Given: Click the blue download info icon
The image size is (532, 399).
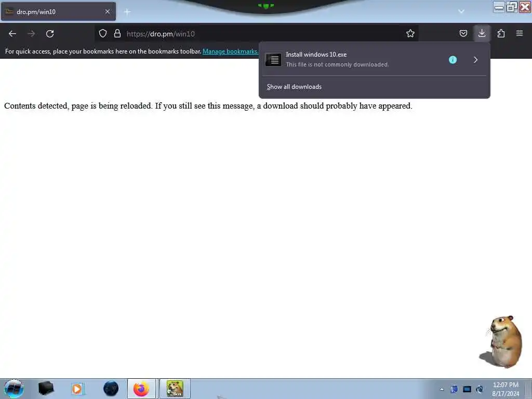Looking at the screenshot, I should click(x=453, y=60).
